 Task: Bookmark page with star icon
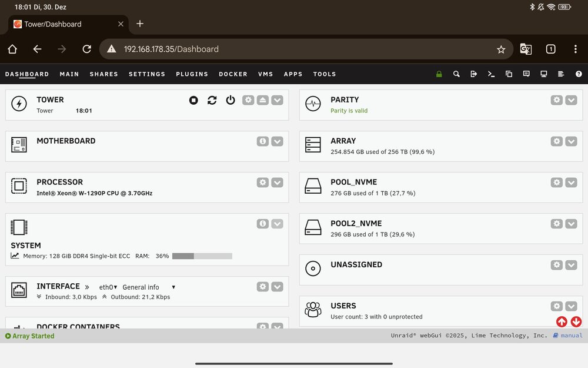[x=501, y=49]
